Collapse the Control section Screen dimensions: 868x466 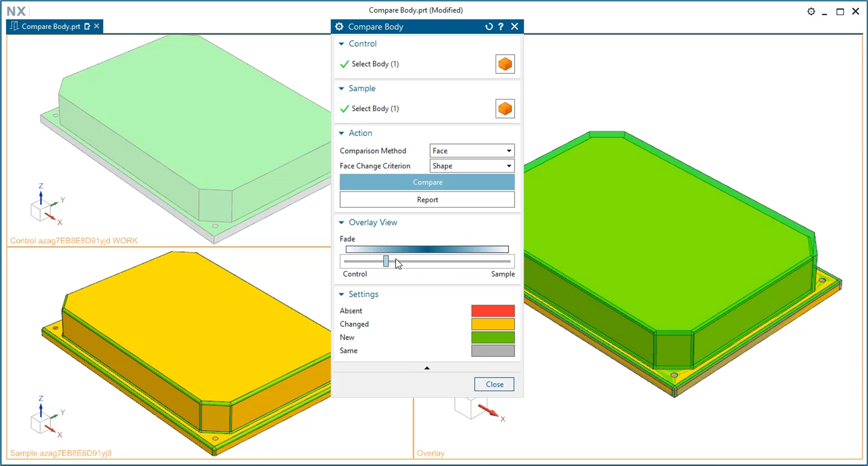point(341,44)
